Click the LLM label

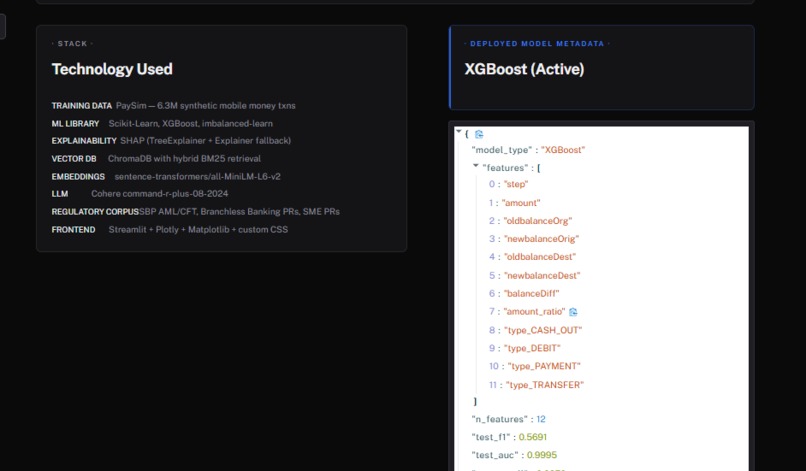point(60,193)
